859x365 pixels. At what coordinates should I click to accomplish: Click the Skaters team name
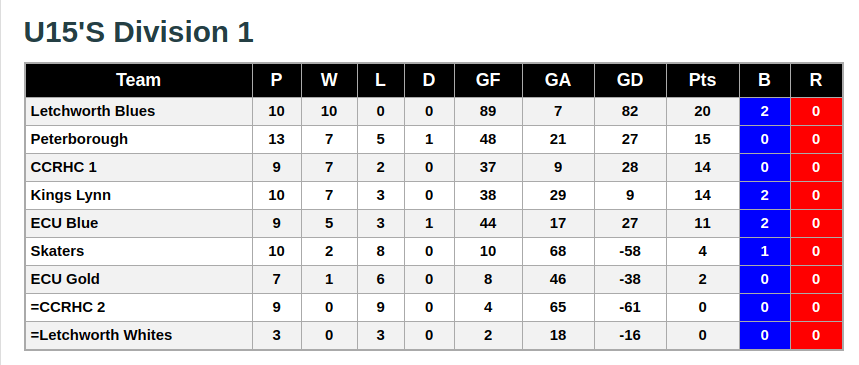click(x=57, y=251)
